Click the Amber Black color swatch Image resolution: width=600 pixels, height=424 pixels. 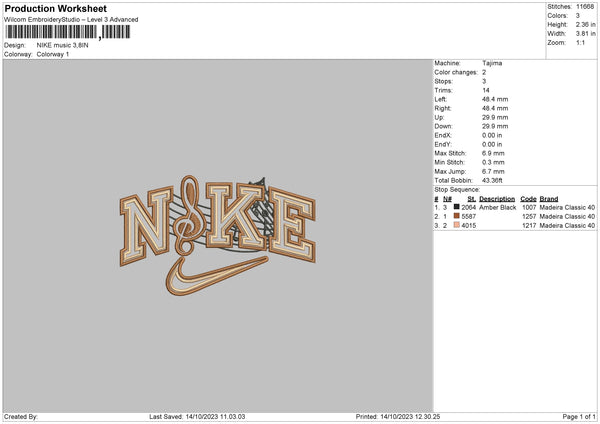coord(456,207)
